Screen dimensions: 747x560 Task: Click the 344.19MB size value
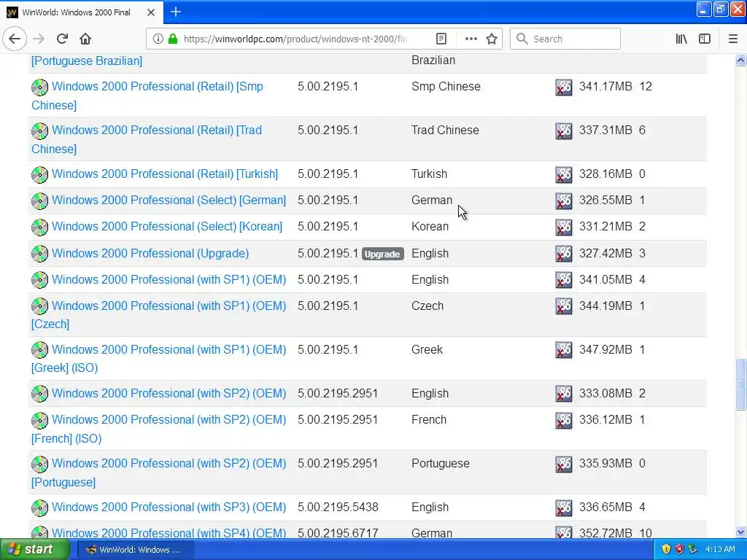pyautogui.click(x=605, y=306)
